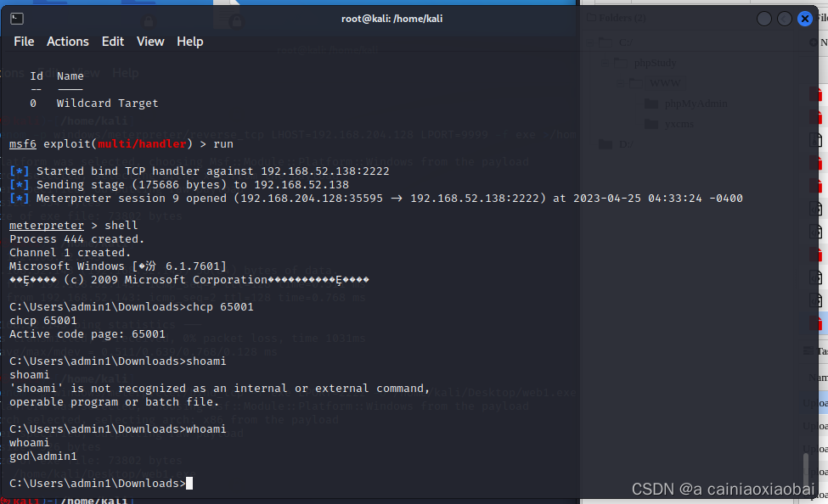The image size is (828, 504).
Task: Click the D:/ drive folder icon
Action: pyautogui.click(x=606, y=144)
